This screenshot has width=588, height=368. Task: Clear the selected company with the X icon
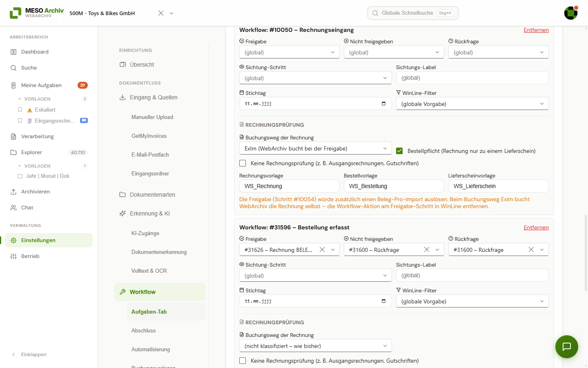pos(161,13)
